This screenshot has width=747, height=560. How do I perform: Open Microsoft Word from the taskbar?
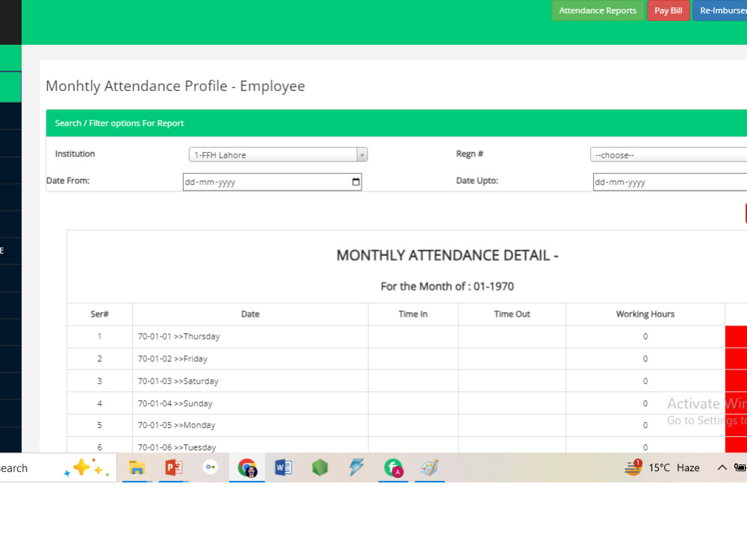283,467
